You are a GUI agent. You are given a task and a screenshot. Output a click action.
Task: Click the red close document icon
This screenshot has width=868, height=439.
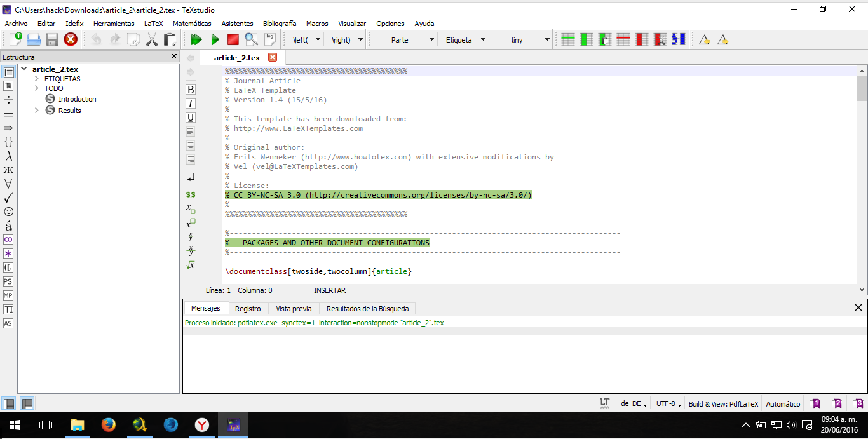71,39
